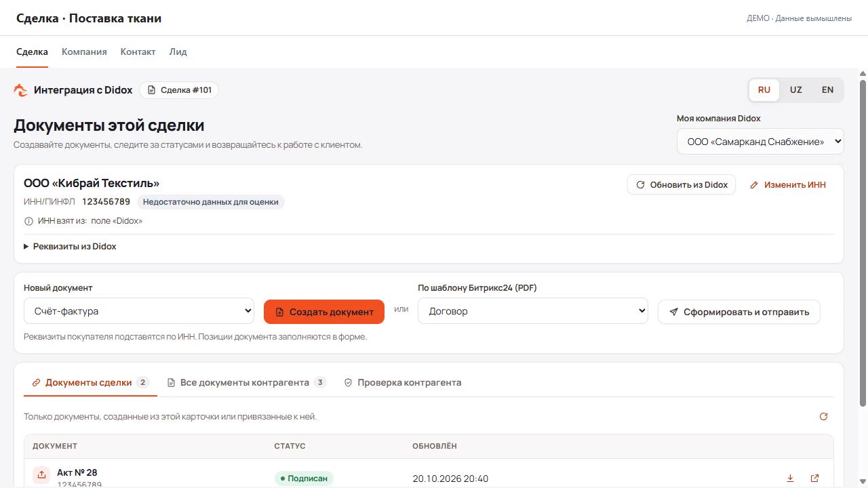Click the Didox logo icon
The height and width of the screenshot is (488, 868).
[x=21, y=90]
